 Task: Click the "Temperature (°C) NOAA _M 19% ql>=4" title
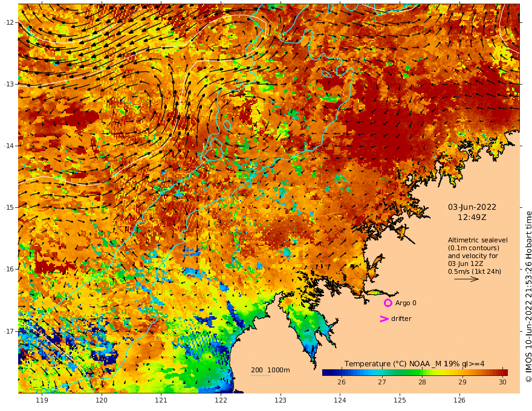coord(414,363)
